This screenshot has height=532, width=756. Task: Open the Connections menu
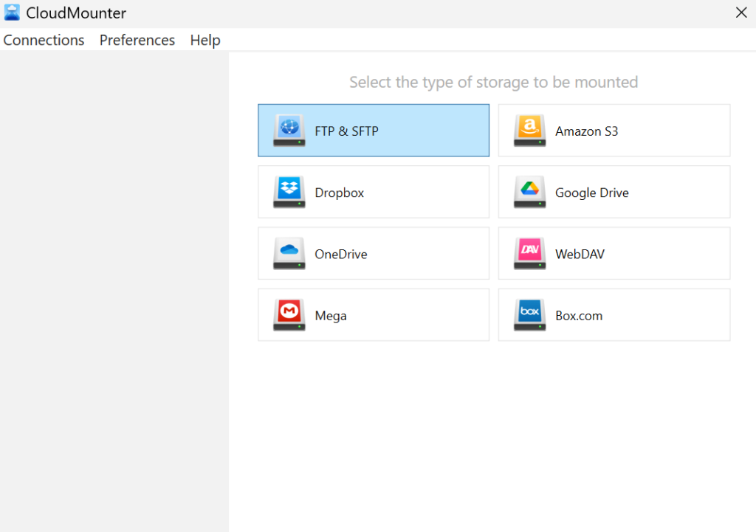(x=44, y=40)
